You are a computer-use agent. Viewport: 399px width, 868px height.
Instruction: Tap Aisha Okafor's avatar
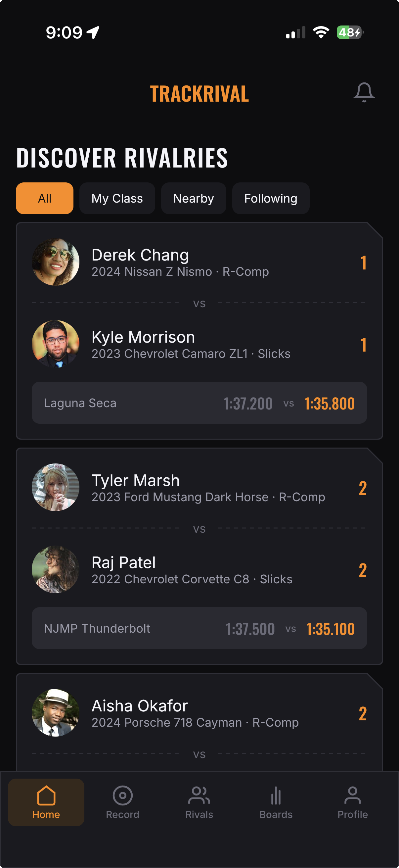point(56,713)
